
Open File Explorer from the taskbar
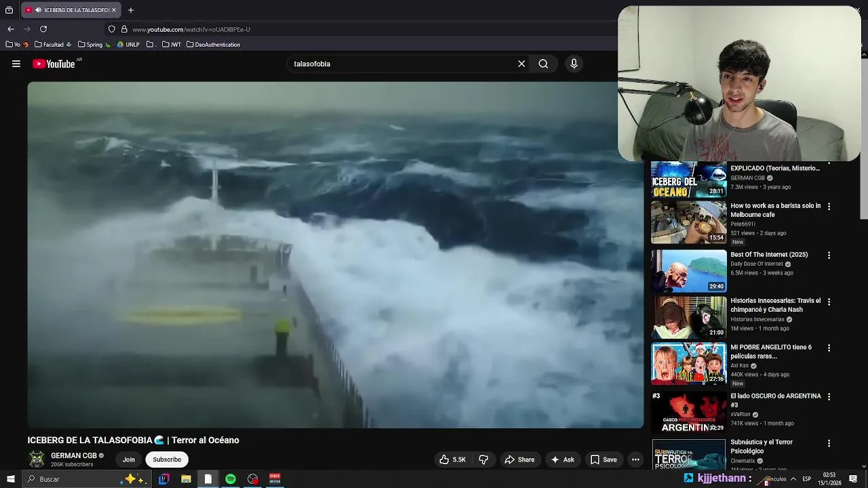186,479
